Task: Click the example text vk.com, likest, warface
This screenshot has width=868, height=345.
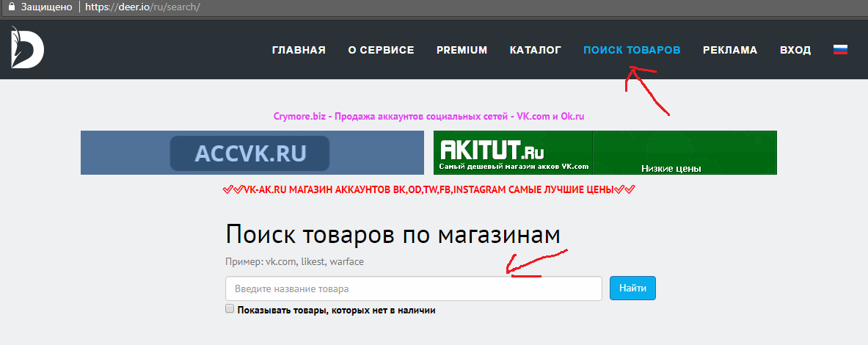Action: point(315,262)
